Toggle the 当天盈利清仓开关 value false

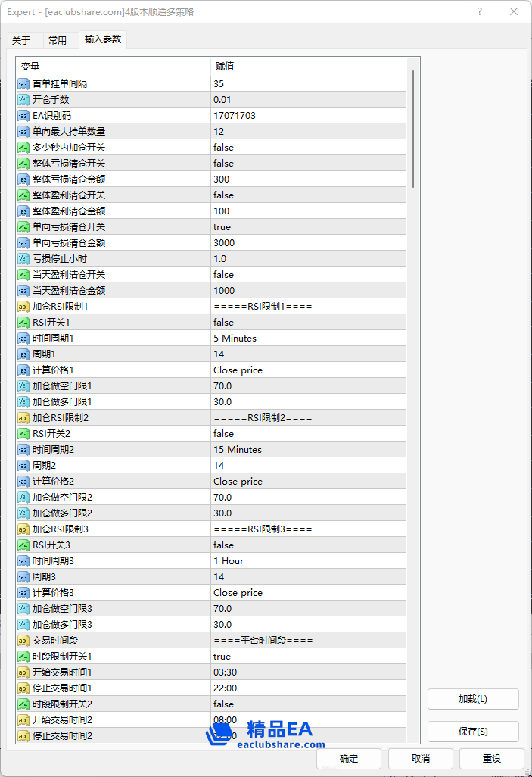pyautogui.click(x=308, y=275)
